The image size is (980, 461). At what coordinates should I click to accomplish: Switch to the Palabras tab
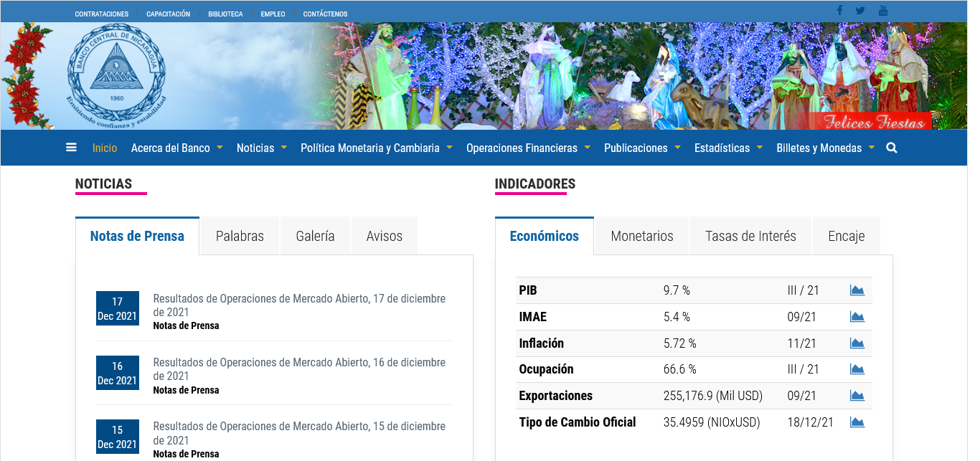pyautogui.click(x=240, y=236)
